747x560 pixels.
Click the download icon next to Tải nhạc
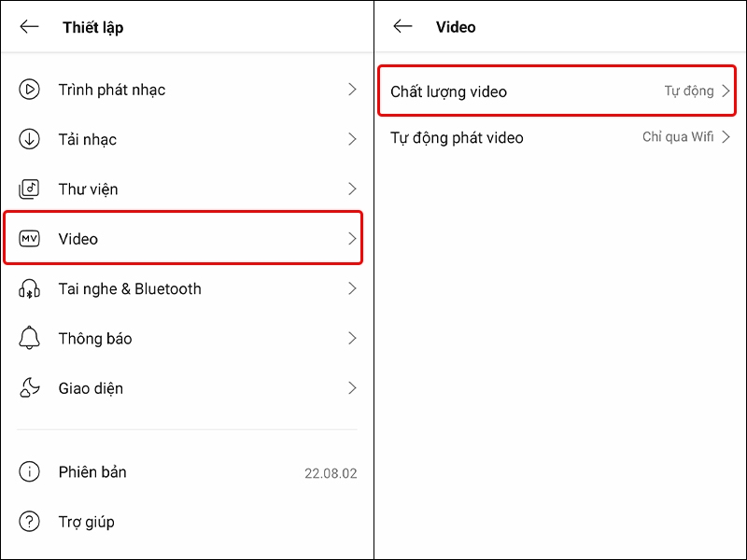click(29, 139)
